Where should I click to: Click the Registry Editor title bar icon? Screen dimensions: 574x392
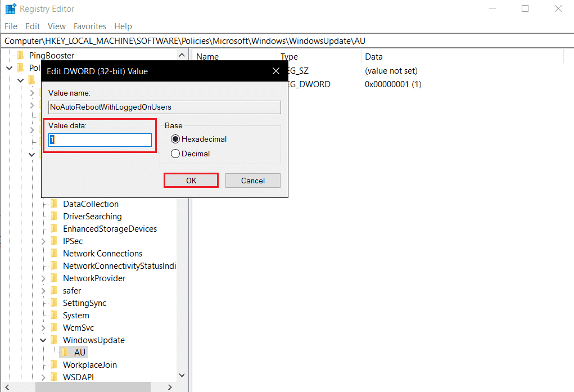pos(9,8)
